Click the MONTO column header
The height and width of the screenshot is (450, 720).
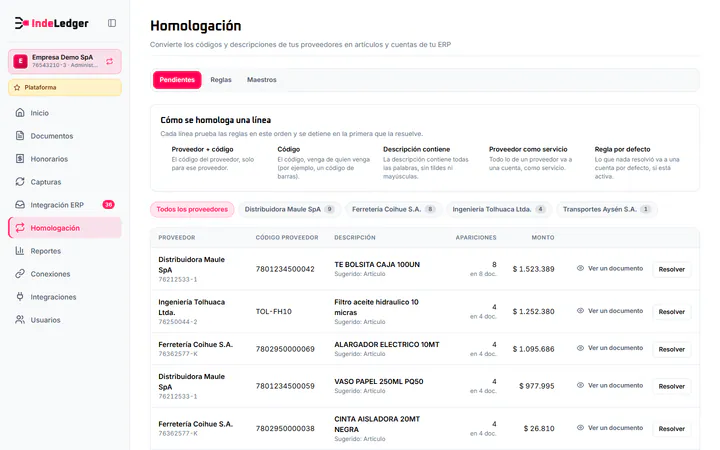tap(543, 237)
